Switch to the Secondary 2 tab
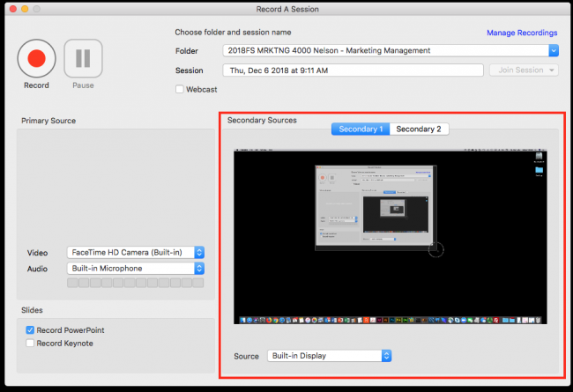 point(419,129)
